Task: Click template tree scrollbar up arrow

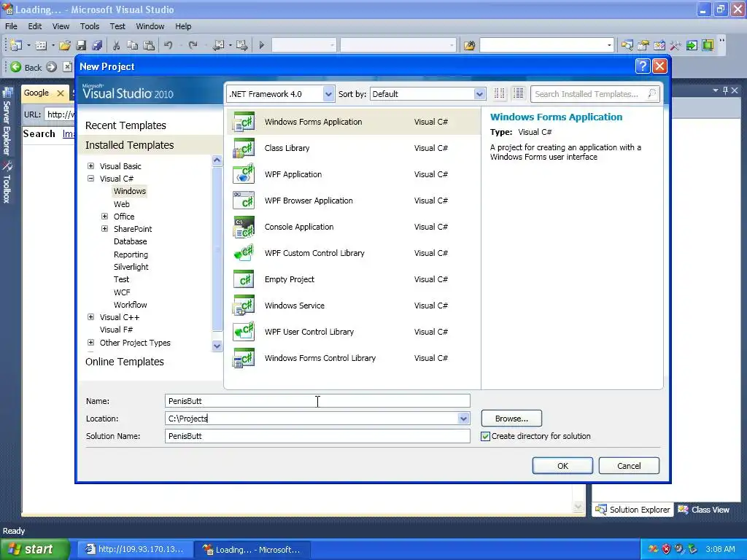Action: (217, 160)
